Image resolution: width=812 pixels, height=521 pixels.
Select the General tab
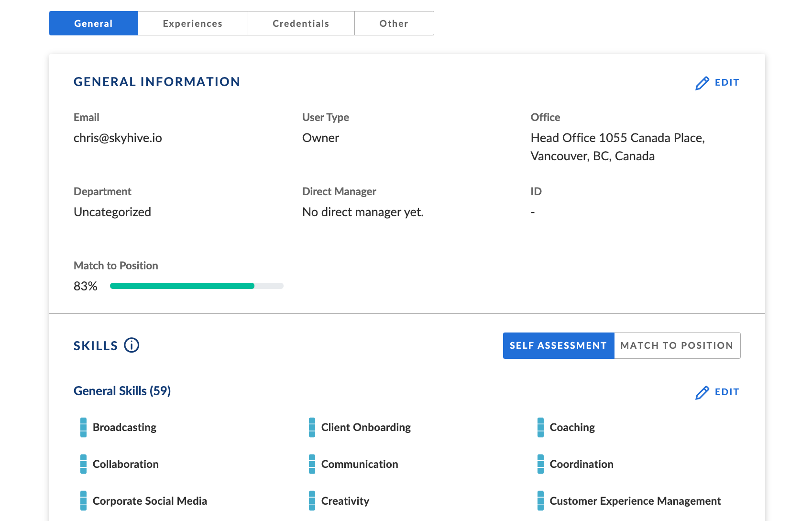(x=93, y=23)
